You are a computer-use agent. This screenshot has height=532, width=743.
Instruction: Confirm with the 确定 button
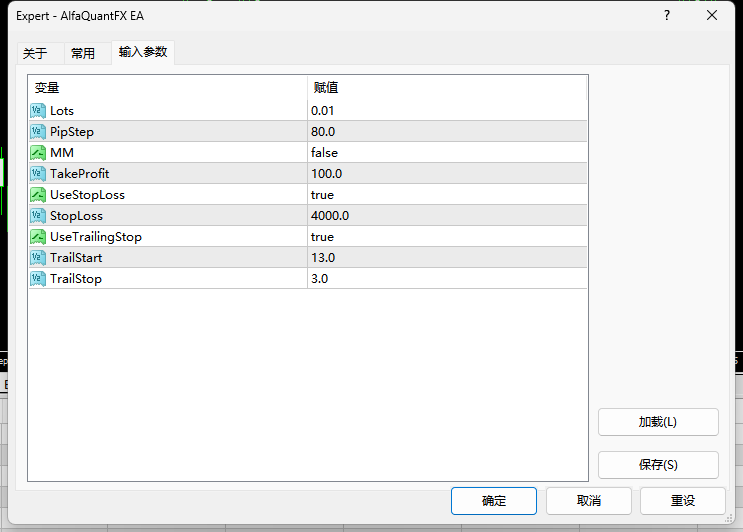point(494,501)
